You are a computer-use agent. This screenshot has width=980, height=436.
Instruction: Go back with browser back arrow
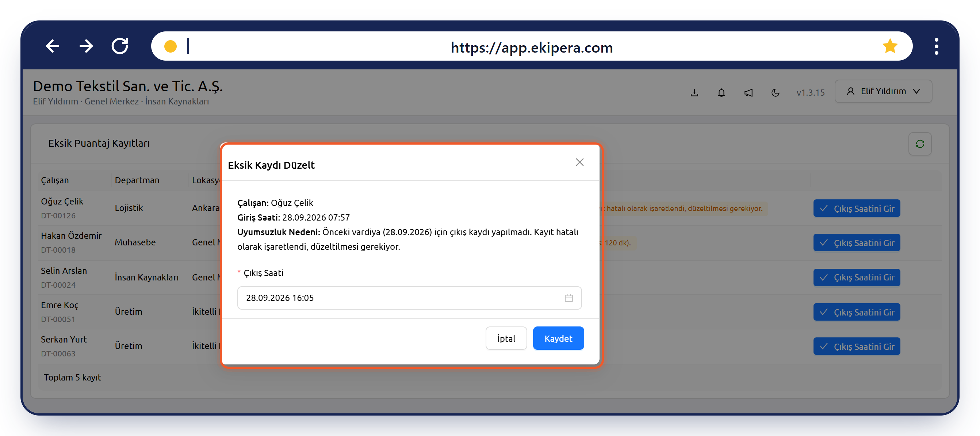[53, 46]
